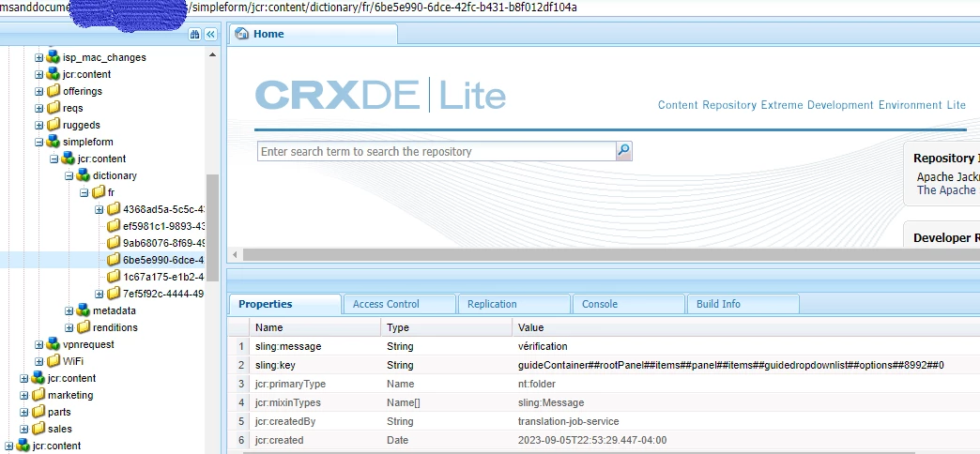
Task: Click the binoculars search icon in tree panel
Action: (195, 35)
